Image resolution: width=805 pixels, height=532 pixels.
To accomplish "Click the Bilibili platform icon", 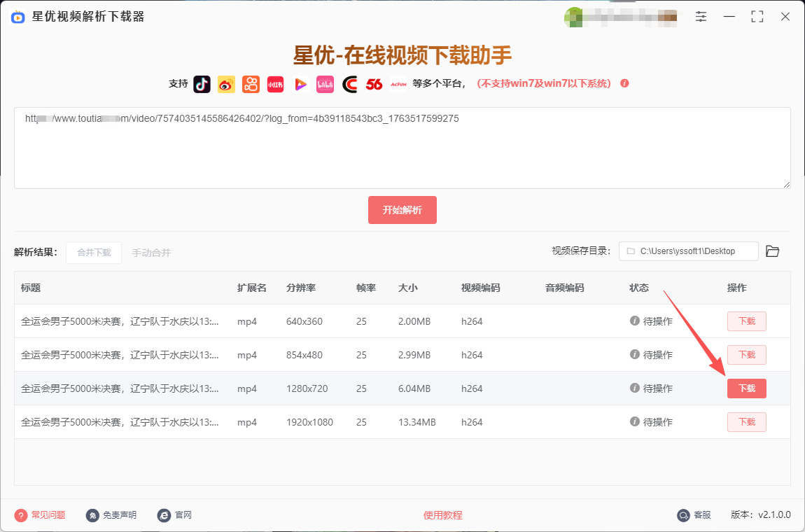I will pos(325,84).
